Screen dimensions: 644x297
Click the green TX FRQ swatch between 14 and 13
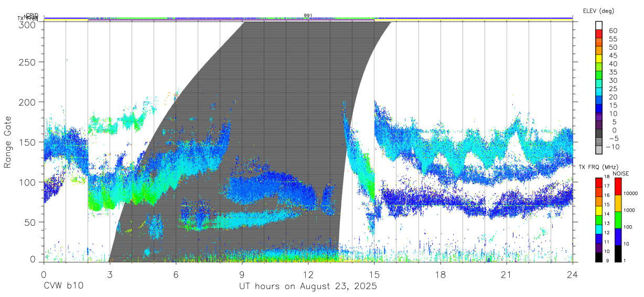pos(598,219)
